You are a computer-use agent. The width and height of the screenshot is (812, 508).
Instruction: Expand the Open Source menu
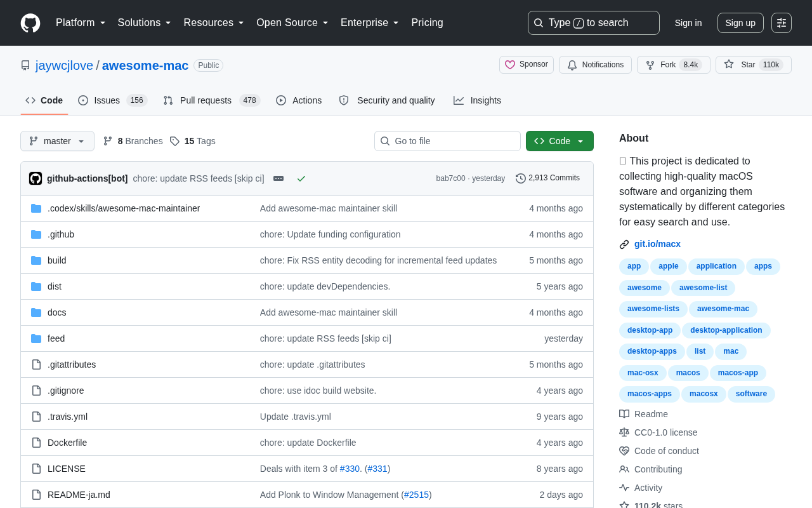coord(292,23)
